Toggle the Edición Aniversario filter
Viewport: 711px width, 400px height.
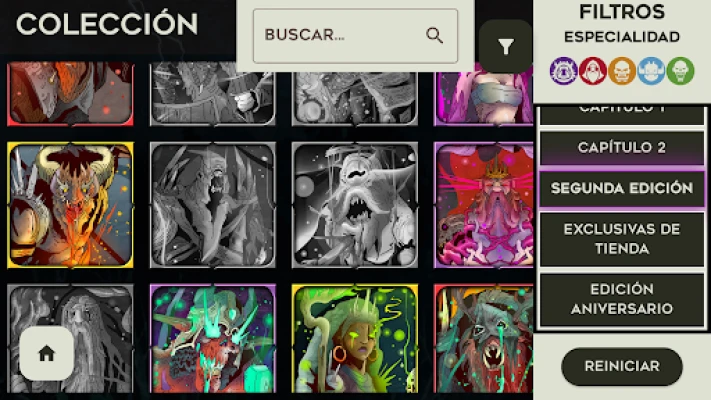(622, 299)
